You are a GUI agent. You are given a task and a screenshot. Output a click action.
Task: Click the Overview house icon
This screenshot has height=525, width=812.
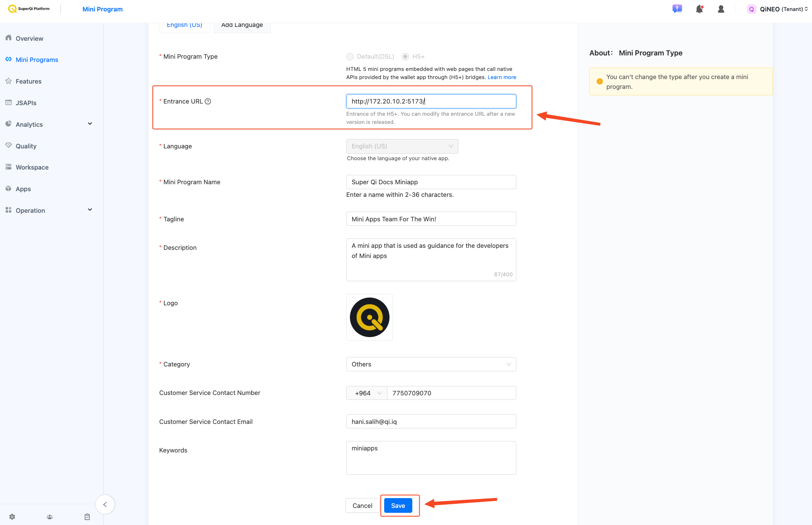pos(9,38)
